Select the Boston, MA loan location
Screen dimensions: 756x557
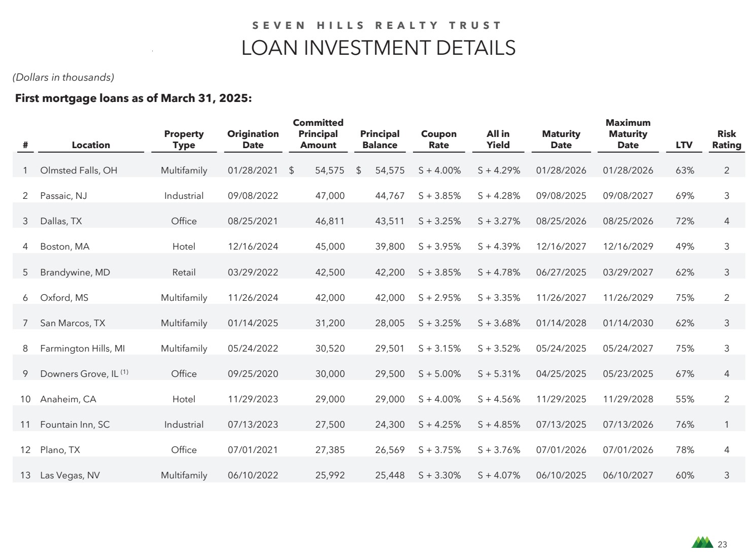pos(65,247)
